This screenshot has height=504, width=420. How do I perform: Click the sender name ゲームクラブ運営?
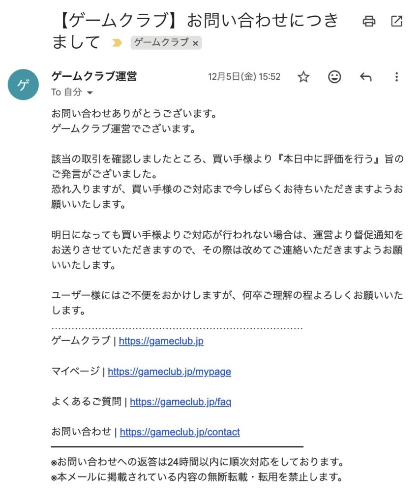tap(94, 76)
